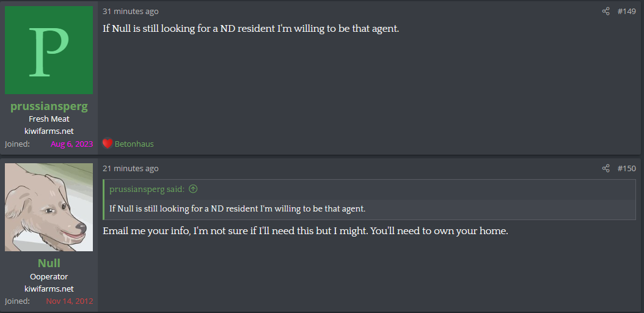The height and width of the screenshot is (313, 644).
Task: Click kiwifarms.net under prussiansperg
Action: coord(49,131)
